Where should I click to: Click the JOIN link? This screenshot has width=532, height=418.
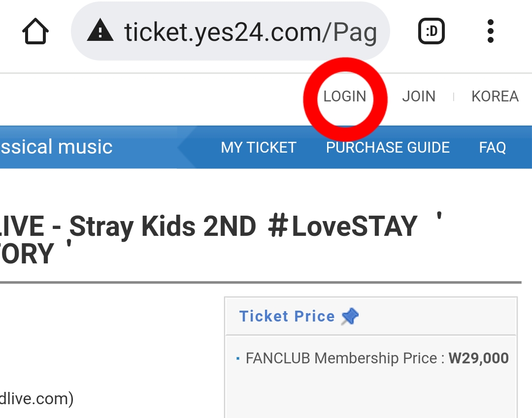click(419, 96)
